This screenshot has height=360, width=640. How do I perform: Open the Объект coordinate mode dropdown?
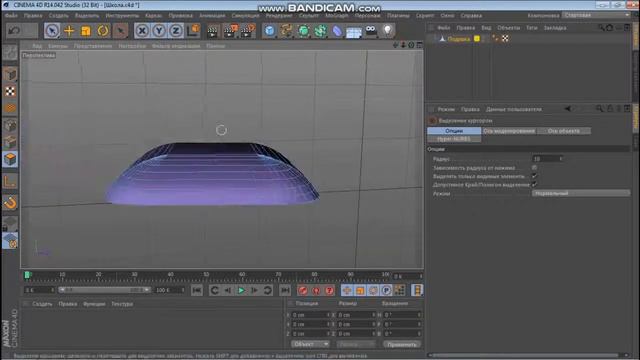coord(310,344)
